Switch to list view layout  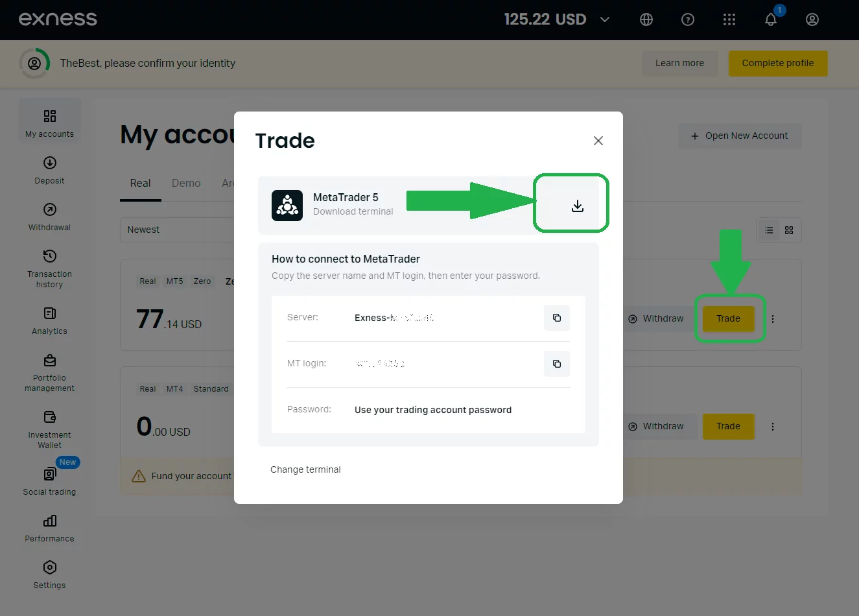[x=769, y=230]
